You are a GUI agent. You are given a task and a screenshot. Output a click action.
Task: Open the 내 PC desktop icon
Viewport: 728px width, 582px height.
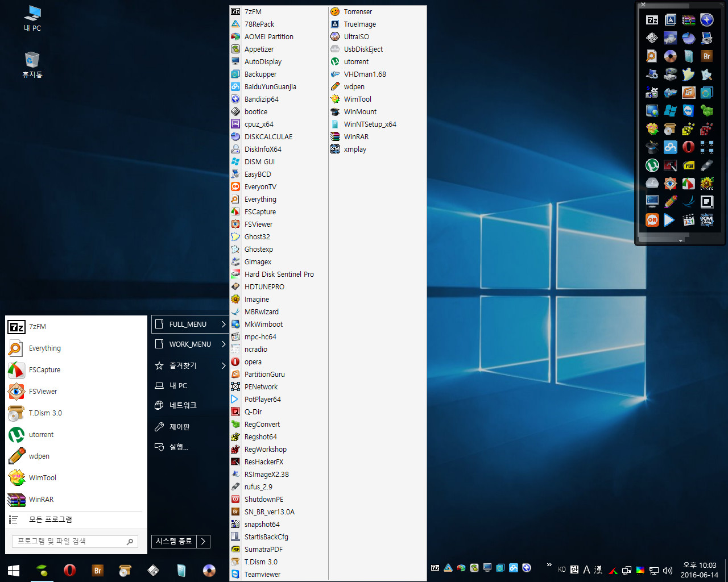coord(32,18)
